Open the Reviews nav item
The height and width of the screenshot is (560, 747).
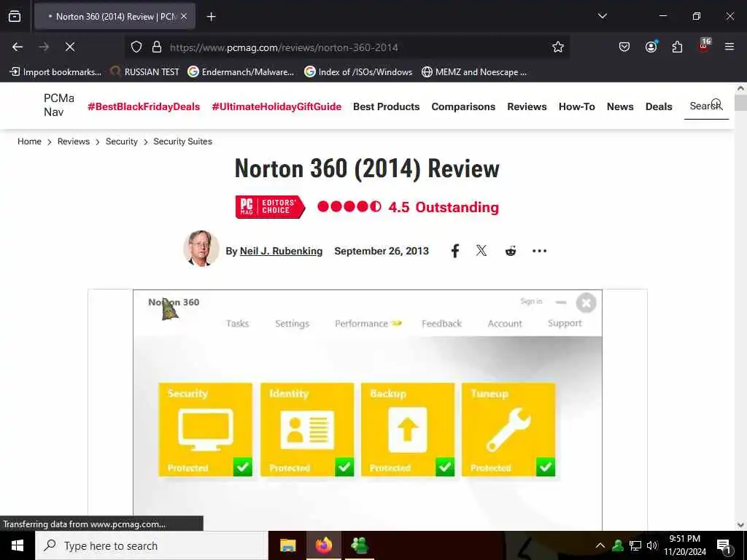527,106
